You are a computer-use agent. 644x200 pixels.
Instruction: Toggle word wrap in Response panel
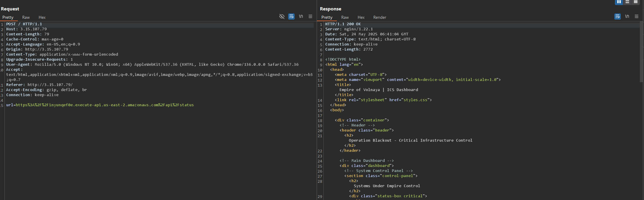tap(618, 16)
